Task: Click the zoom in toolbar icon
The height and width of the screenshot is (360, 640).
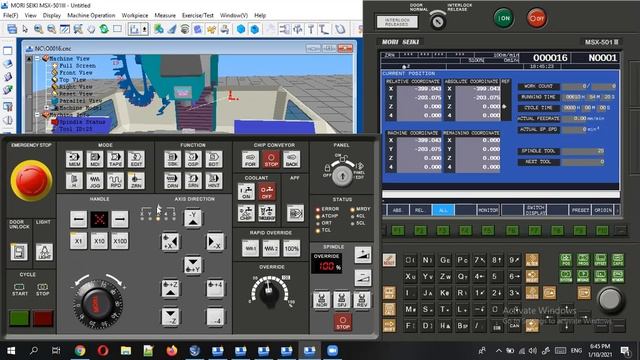Action: tap(38, 29)
